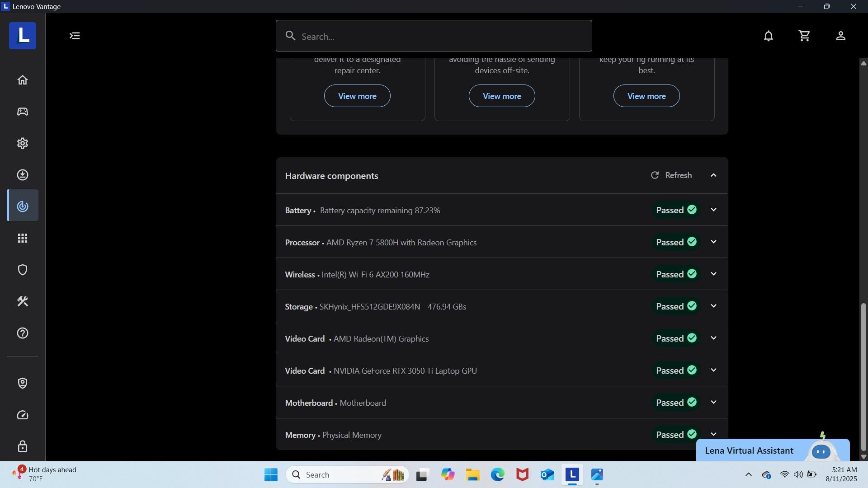
Task: Open the weather widget Hot days ahead
Action: [44, 474]
